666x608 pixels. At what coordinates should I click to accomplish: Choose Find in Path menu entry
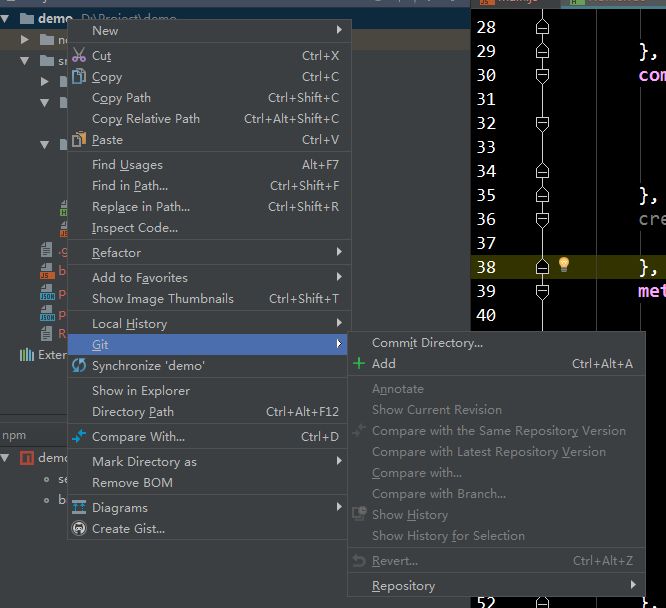click(x=130, y=186)
